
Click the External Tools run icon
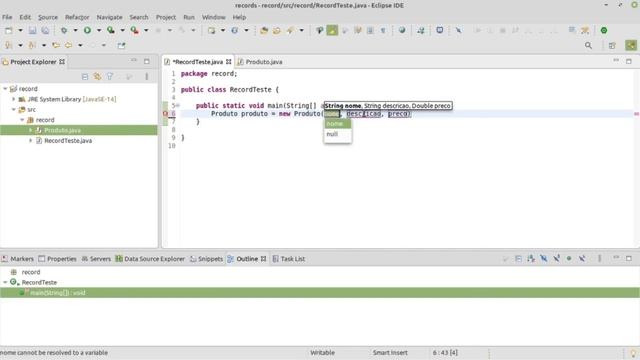tap(134, 31)
